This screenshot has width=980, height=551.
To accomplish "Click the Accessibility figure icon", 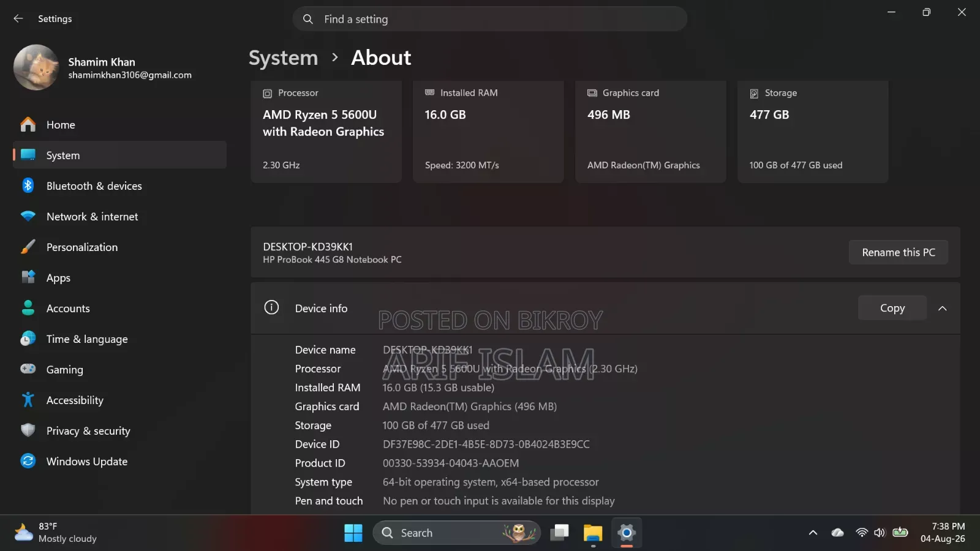I will point(28,400).
